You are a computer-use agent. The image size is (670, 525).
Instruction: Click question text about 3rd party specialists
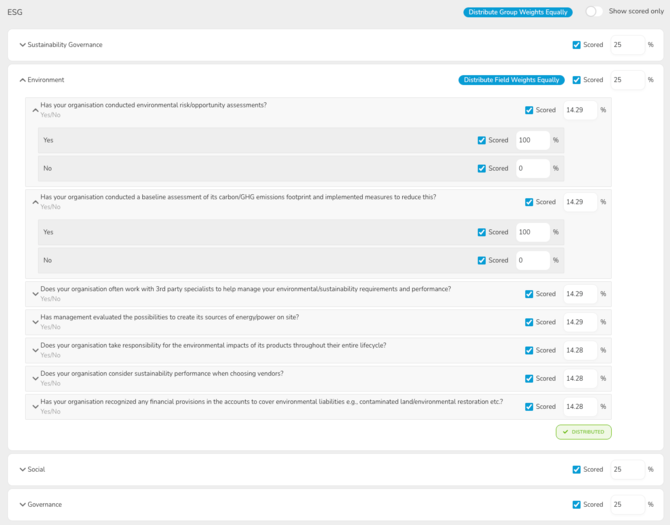[x=246, y=289]
